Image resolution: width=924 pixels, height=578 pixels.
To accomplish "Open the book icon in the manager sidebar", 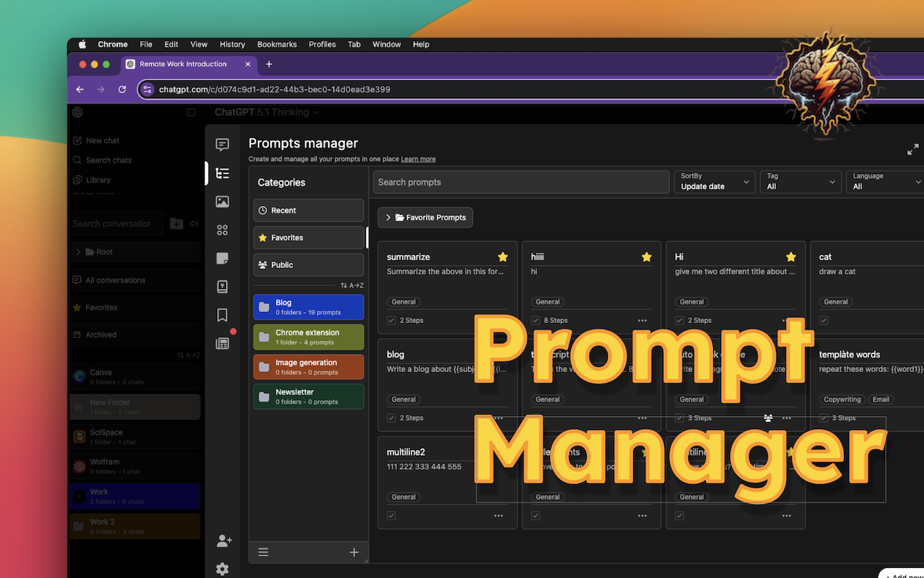I will click(222, 287).
